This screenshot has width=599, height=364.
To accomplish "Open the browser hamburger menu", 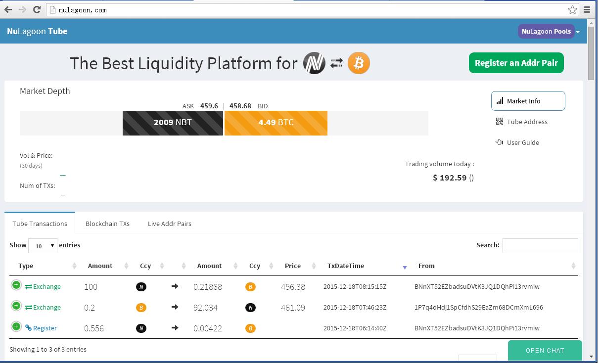I will [x=587, y=9].
